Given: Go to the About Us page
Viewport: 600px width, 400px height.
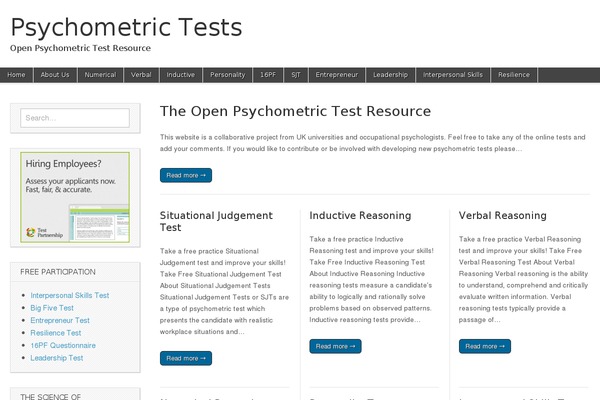Looking at the screenshot, I should coord(55,75).
